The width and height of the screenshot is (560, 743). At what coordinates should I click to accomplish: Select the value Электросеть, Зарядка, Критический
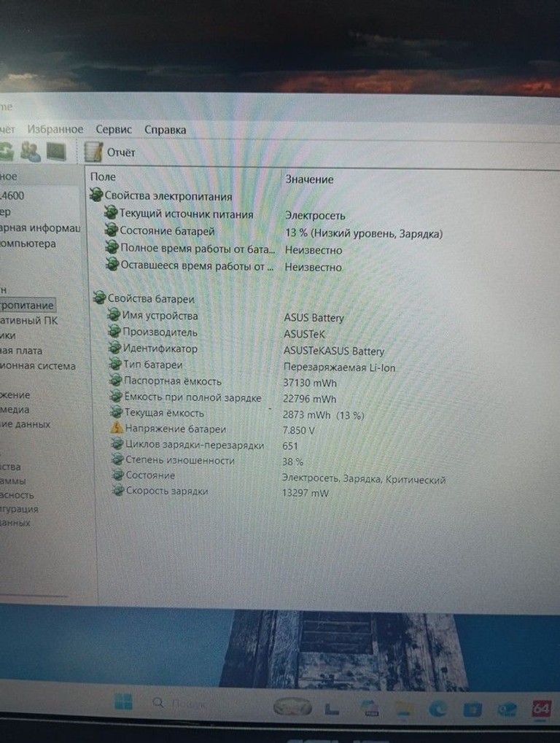[x=364, y=478]
